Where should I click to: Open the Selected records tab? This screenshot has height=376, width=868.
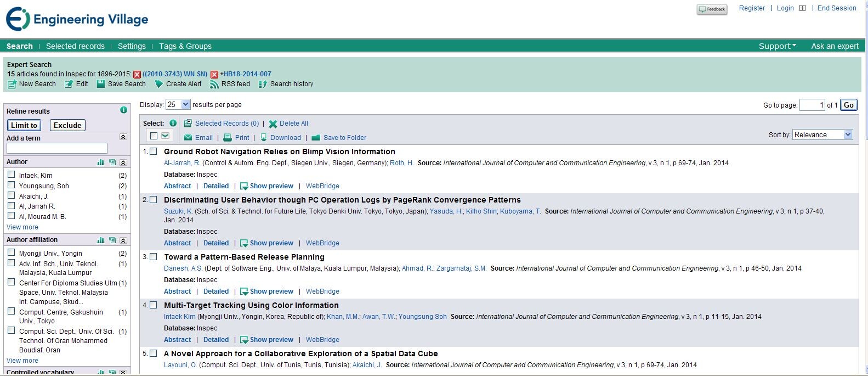point(75,46)
